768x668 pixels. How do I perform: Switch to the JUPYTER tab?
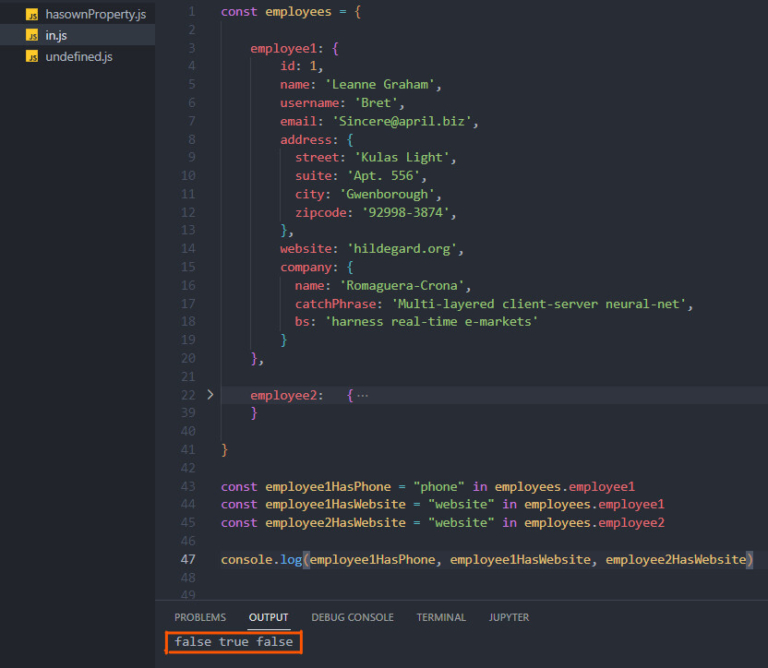pos(509,617)
